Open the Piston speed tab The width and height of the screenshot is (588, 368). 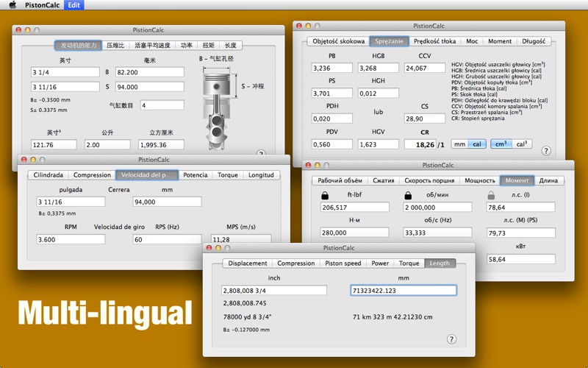(343, 263)
